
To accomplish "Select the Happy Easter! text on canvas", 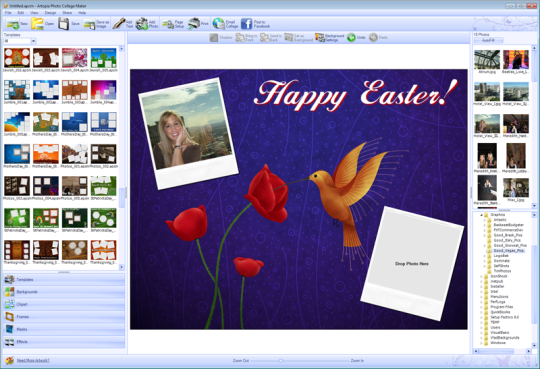I will 356,94.
